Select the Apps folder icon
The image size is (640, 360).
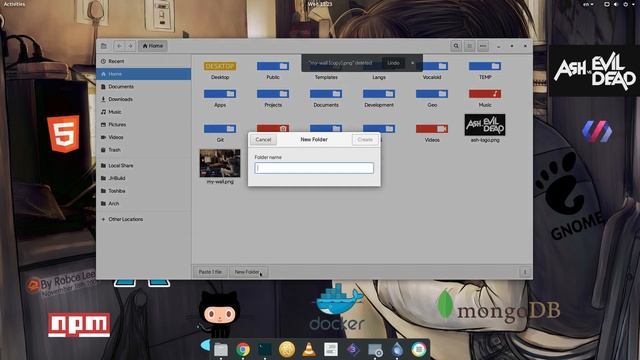(220, 94)
